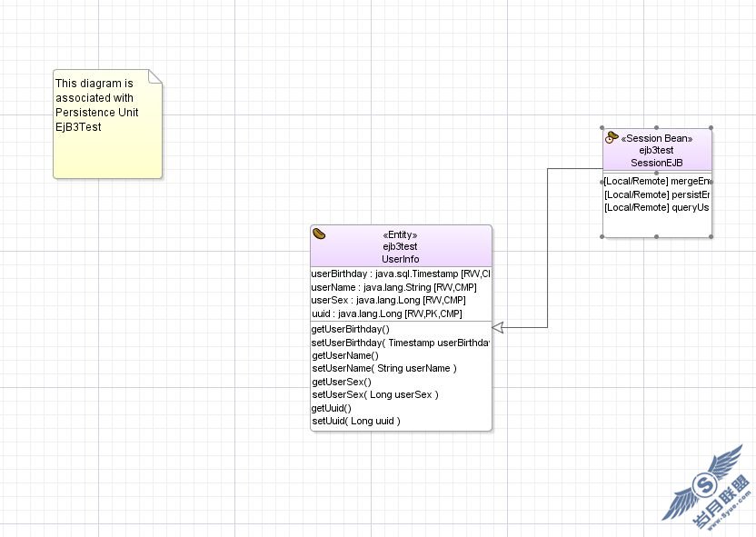The width and height of the screenshot is (756, 537).
Task: Click the SessionEJB top-left resize handle
Action: (x=602, y=128)
